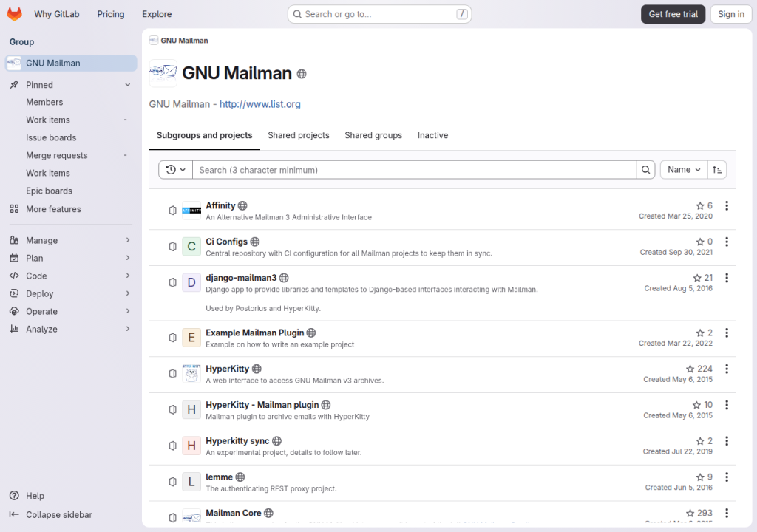Open the lemme project link
This screenshot has width=757, height=532.
219,477
